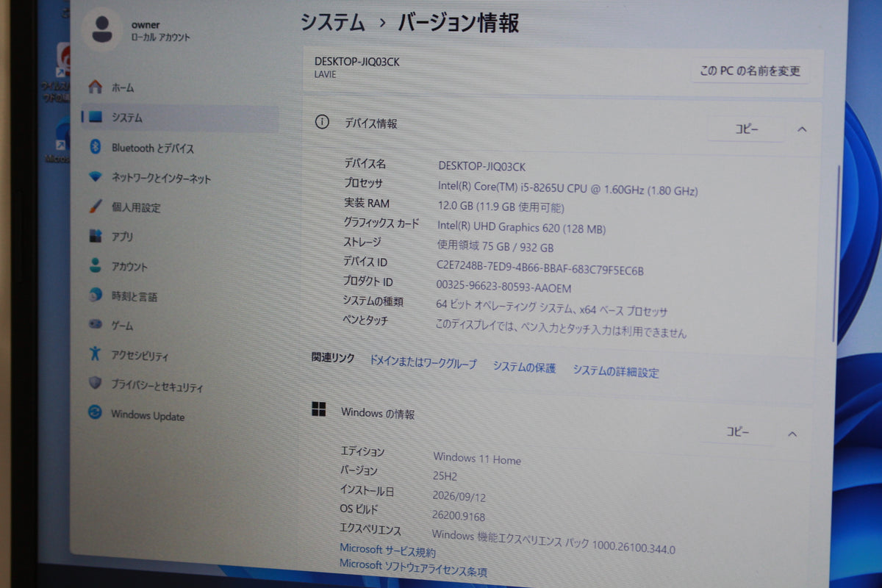
Task: Click Intel(R) UHD Graphics 620 value
Action: [x=521, y=228]
